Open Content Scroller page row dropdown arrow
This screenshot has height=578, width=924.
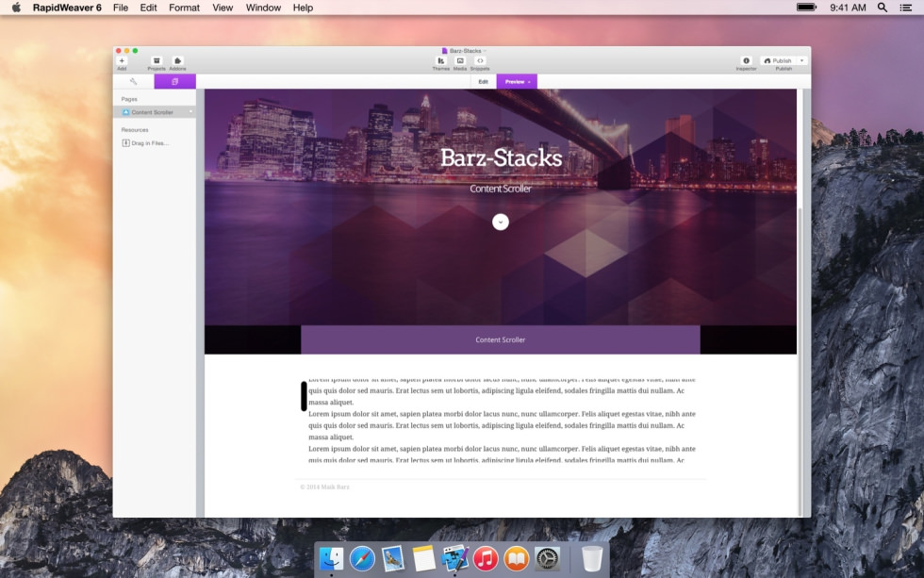(x=190, y=112)
